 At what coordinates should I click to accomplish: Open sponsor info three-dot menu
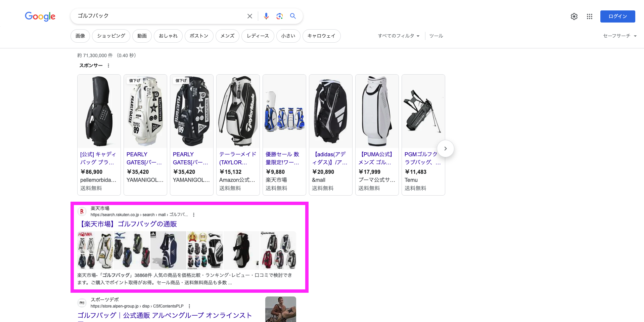[108, 66]
